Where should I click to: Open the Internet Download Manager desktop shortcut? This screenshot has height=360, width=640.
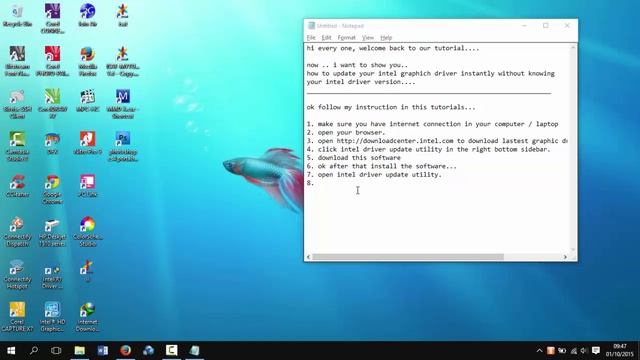tap(87, 316)
